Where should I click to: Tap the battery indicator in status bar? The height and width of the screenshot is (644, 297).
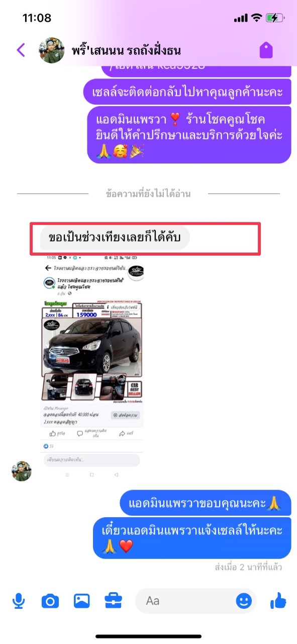[274, 18]
